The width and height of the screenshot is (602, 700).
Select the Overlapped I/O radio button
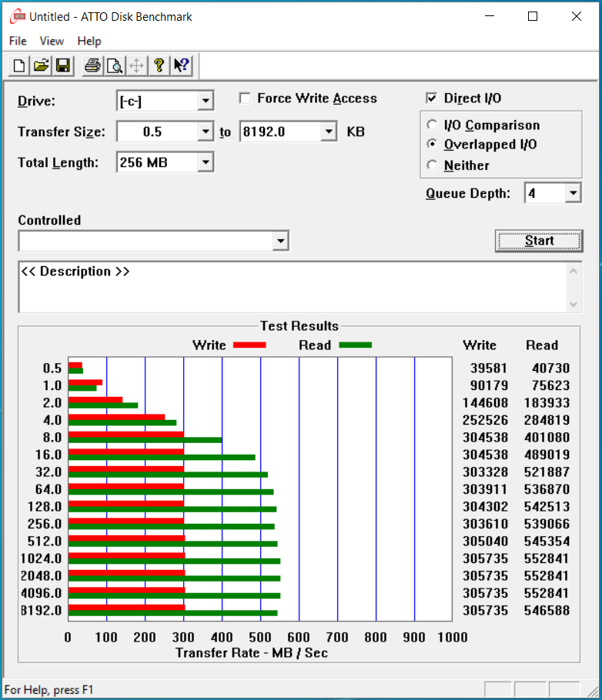(432, 144)
